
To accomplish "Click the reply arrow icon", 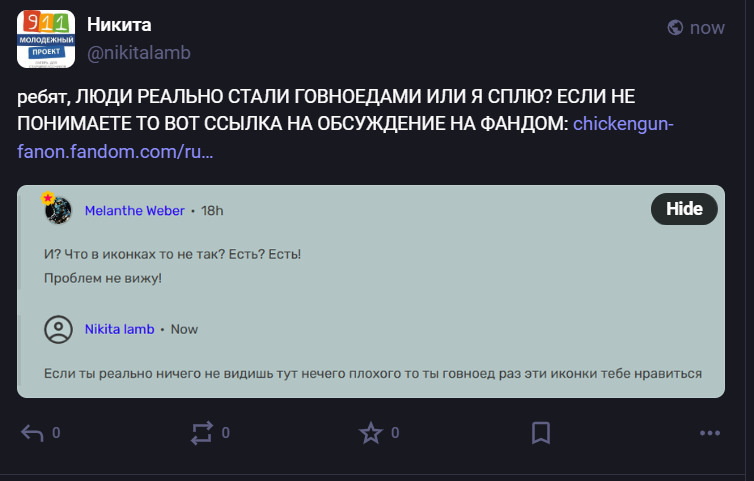I will click(x=32, y=433).
